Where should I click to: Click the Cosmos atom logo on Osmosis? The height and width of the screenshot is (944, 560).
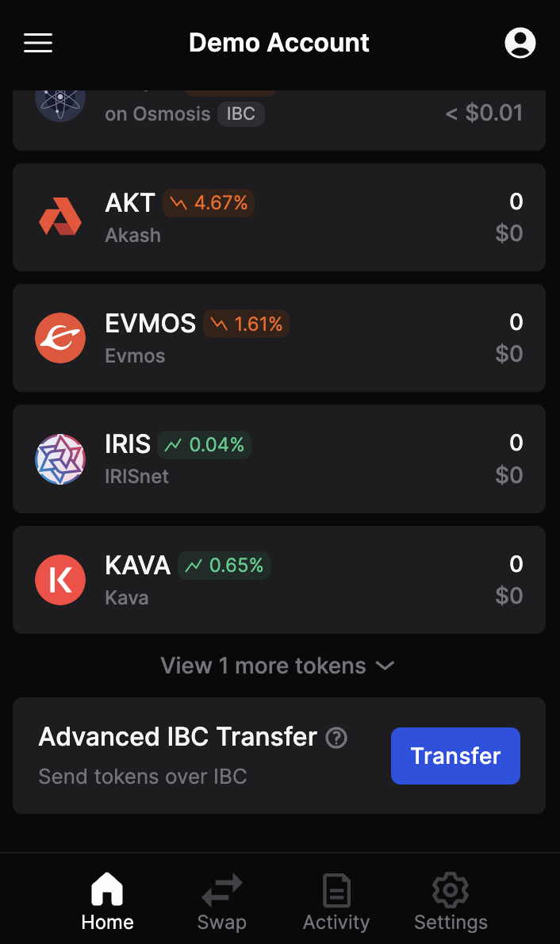coord(60,102)
